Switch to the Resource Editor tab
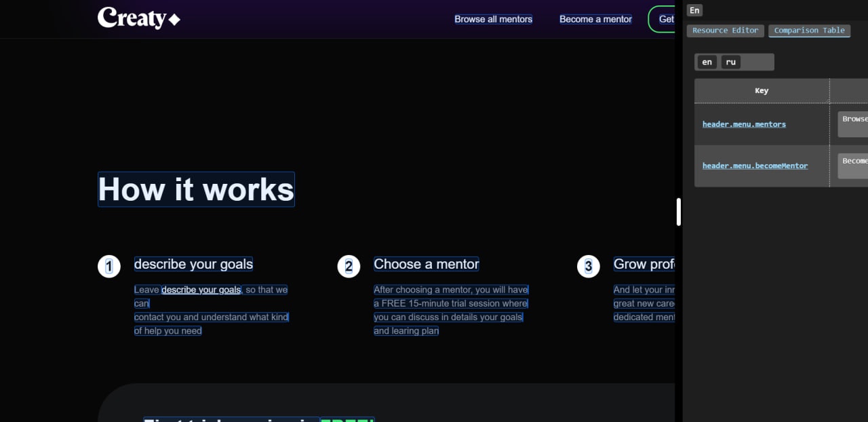Viewport: 868px width, 422px height. click(x=725, y=31)
